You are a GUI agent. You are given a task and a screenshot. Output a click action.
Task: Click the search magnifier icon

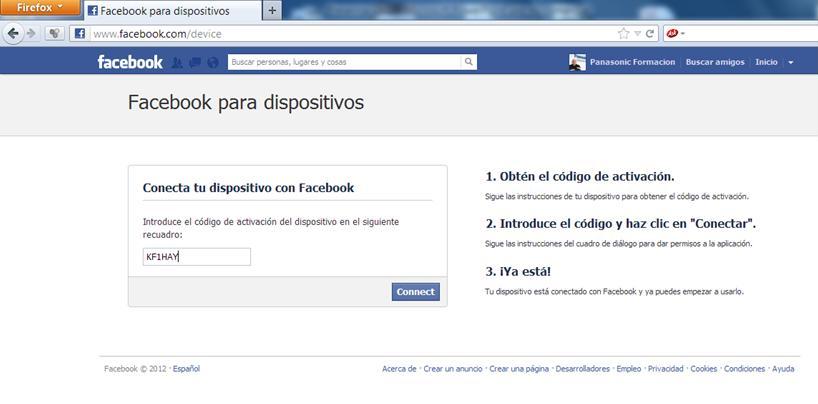point(468,62)
